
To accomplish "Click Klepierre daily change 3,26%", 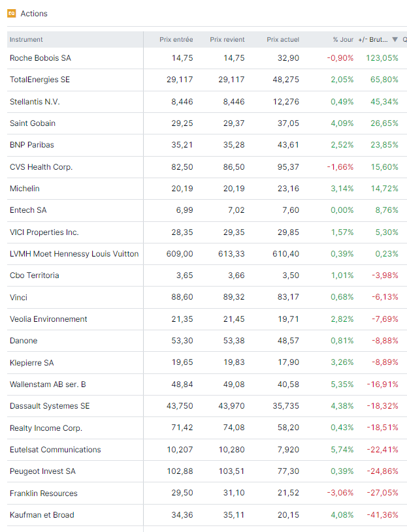I will [x=342, y=362].
